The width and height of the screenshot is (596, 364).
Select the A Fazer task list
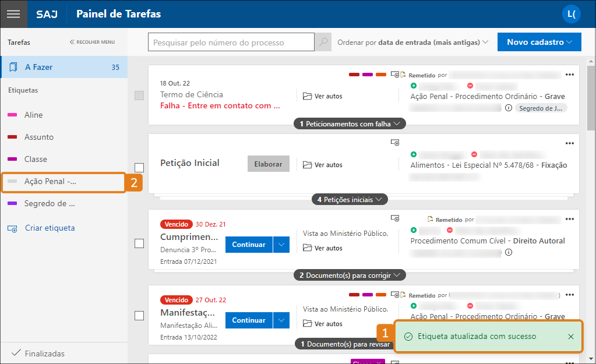click(x=64, y=68)
